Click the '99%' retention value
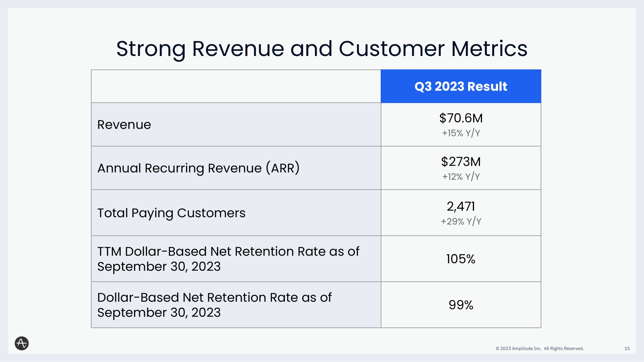This screenshot has height=362, width=644. pyautogui.click(x=461, y=305)
